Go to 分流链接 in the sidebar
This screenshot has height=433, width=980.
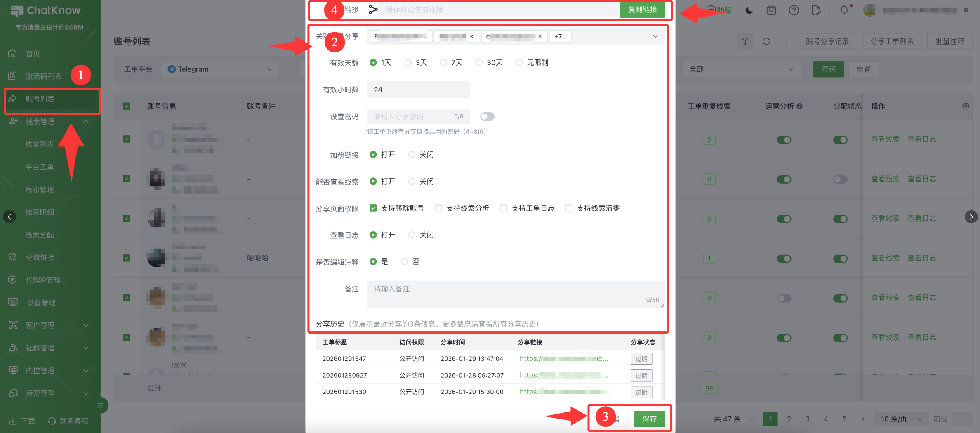(x=40, y=258)
